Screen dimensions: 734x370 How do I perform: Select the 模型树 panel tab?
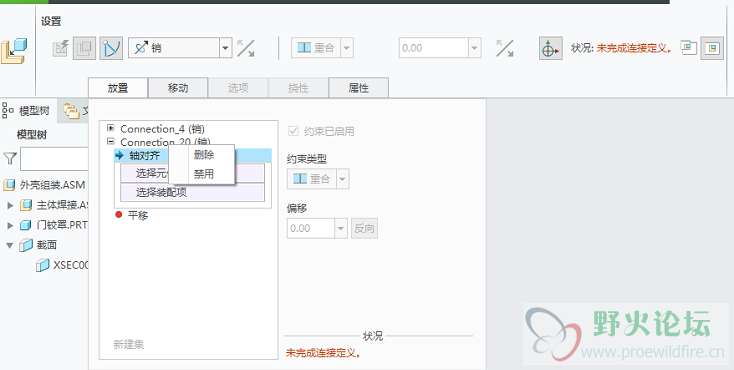[28, 111]
